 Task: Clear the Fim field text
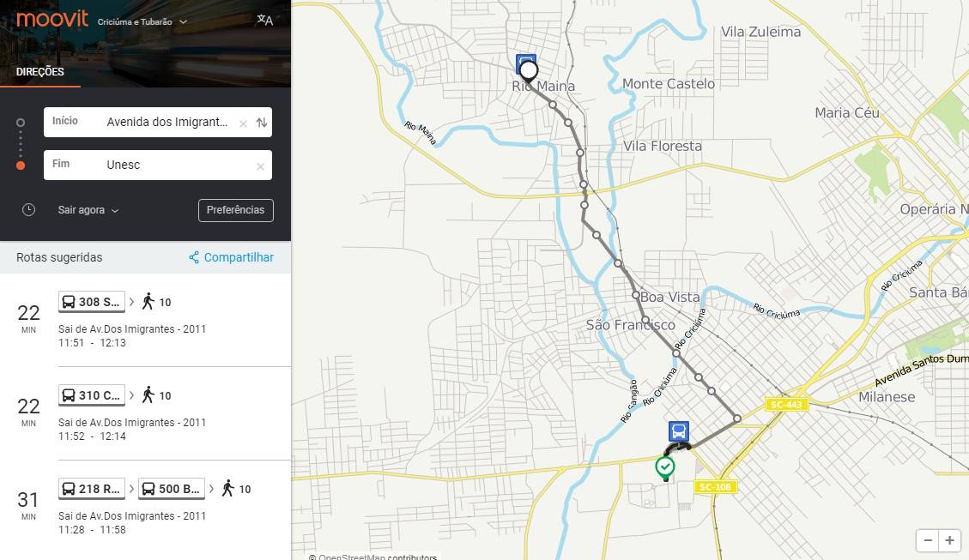[260, 166]
